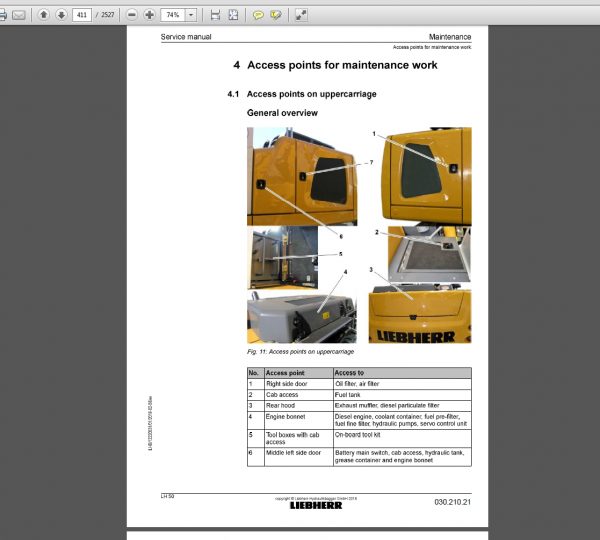Click the 'Access to' column header

pyautogui.click(x=402, y=373)
